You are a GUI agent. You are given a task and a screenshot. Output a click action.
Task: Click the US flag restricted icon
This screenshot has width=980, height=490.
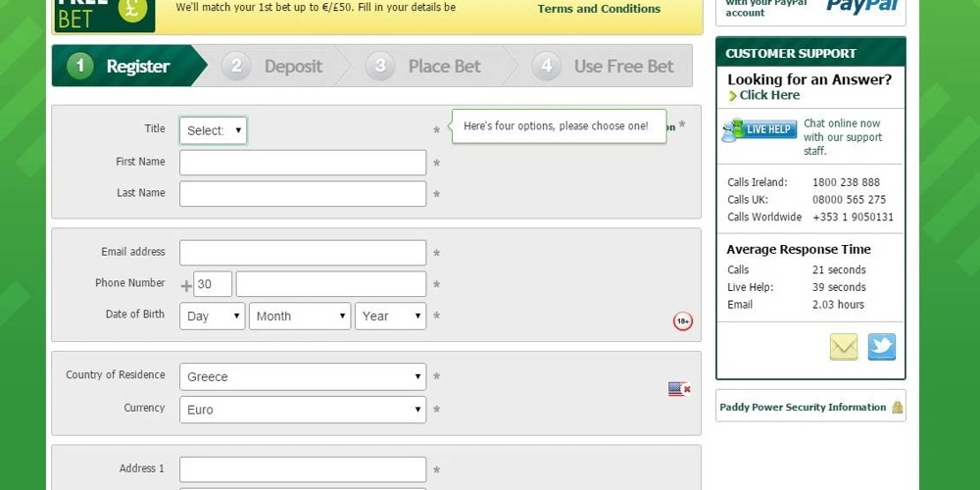(x=679, y=389)
